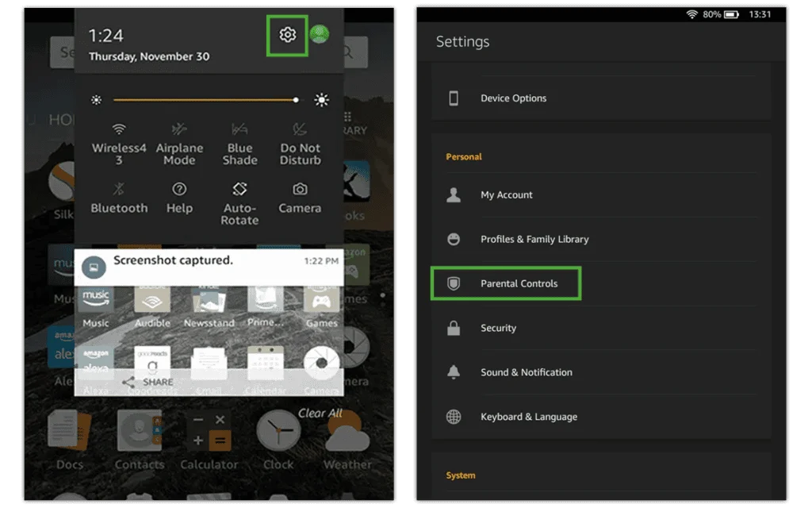Tap the green profile avatar
The width and height of the screenshot is (812, 508).
pos(320,34)
